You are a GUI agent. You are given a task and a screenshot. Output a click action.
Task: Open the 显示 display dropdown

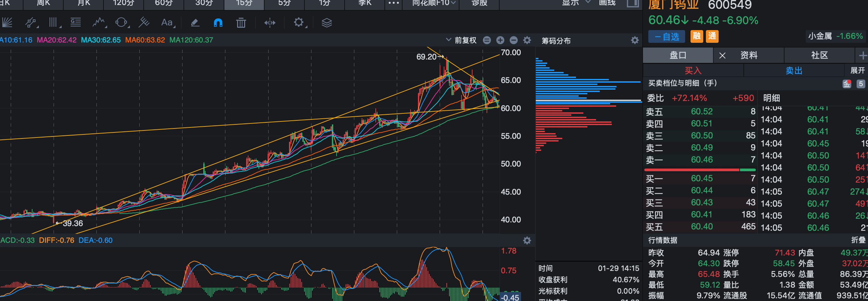(576, 3)
